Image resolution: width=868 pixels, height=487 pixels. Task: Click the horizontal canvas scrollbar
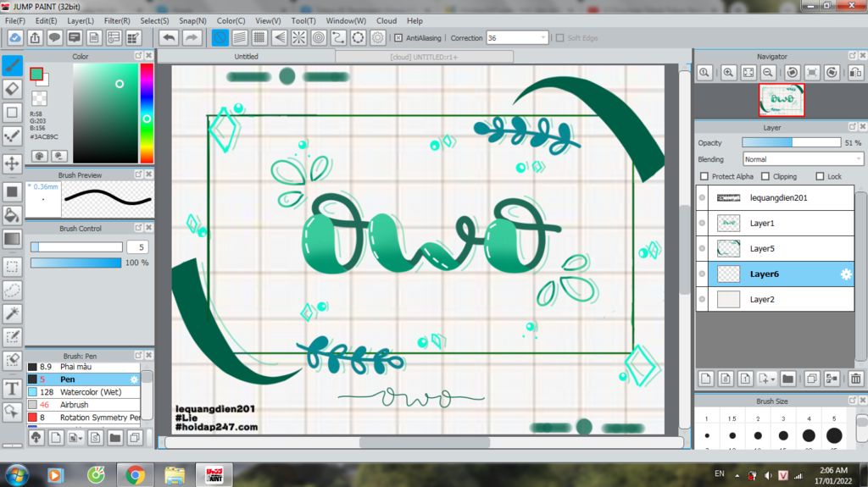pyautogui.click(x=424, y=442)
